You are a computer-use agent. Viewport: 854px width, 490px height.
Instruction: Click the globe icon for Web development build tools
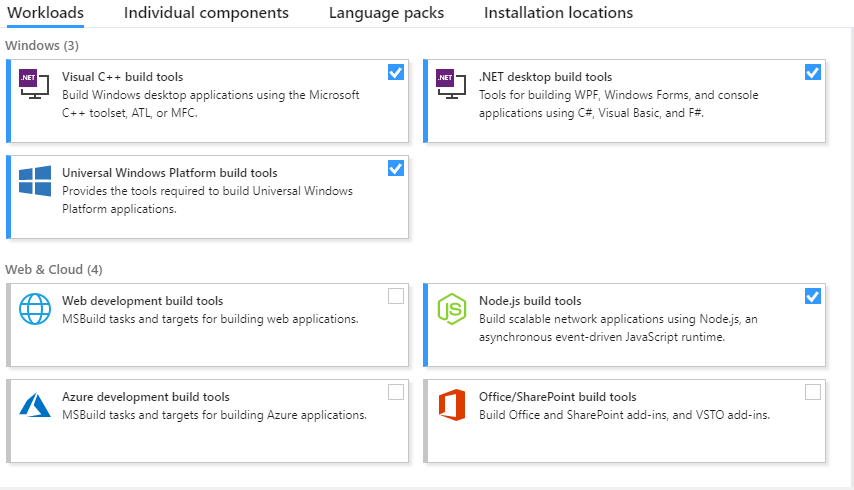click(x=35, y=309)
